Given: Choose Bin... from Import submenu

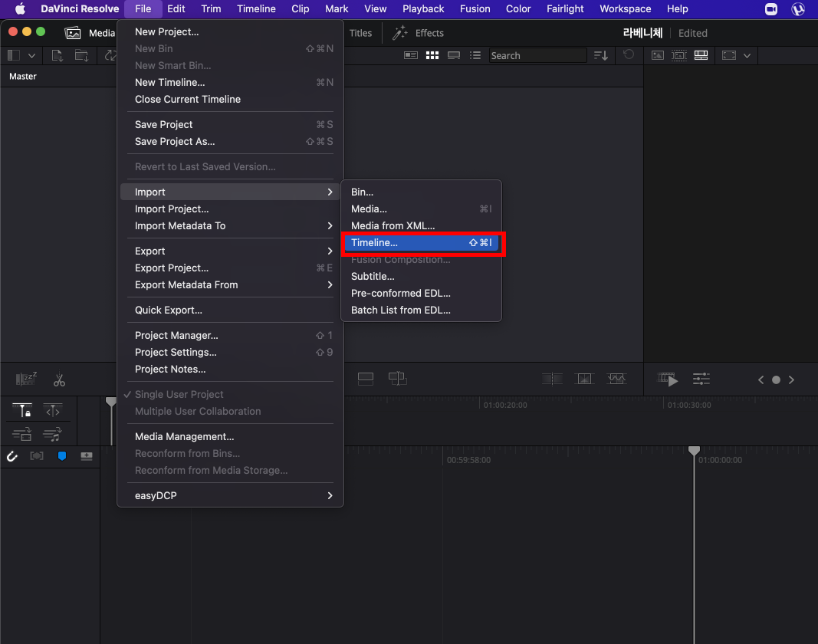Looking at the screenshot, I should (422, 192).
